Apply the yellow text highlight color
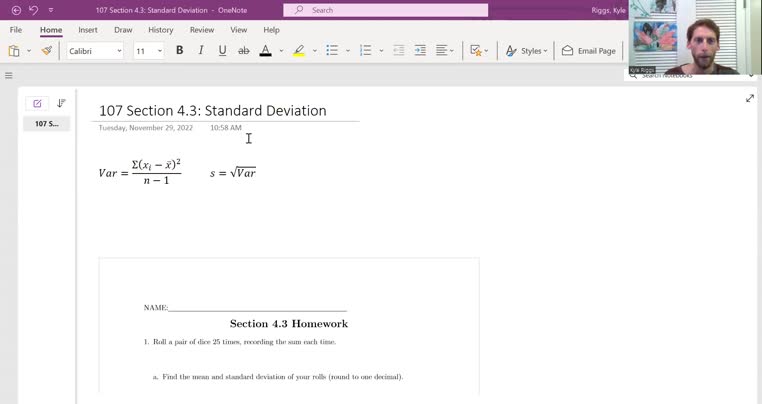 [x=298, y=51]
